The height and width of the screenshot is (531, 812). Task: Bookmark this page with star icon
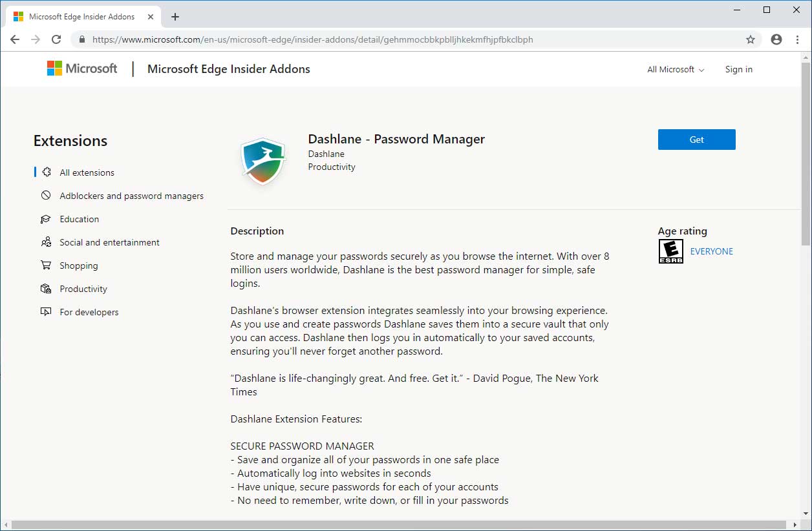[751, 39]
